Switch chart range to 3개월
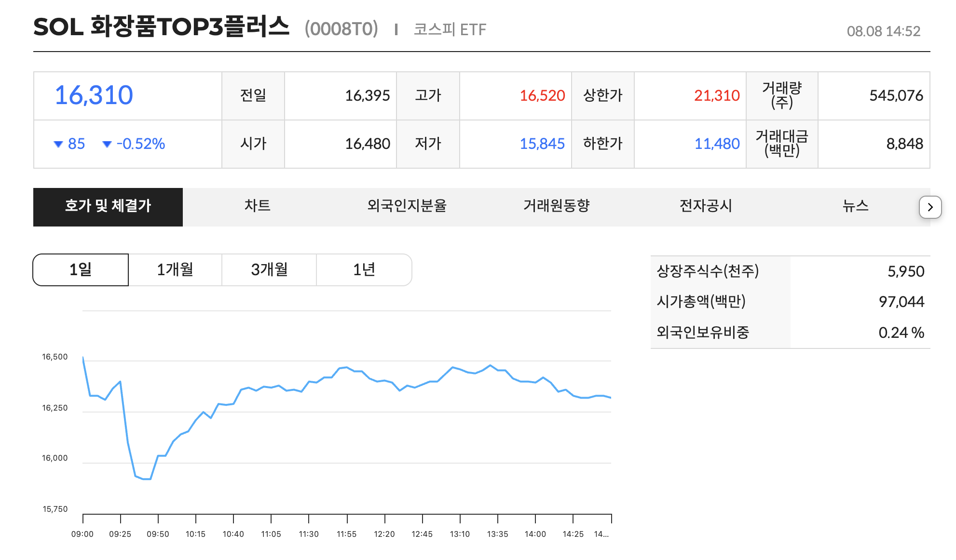Screen dimensions: 956x560 (x=269, y=270)
